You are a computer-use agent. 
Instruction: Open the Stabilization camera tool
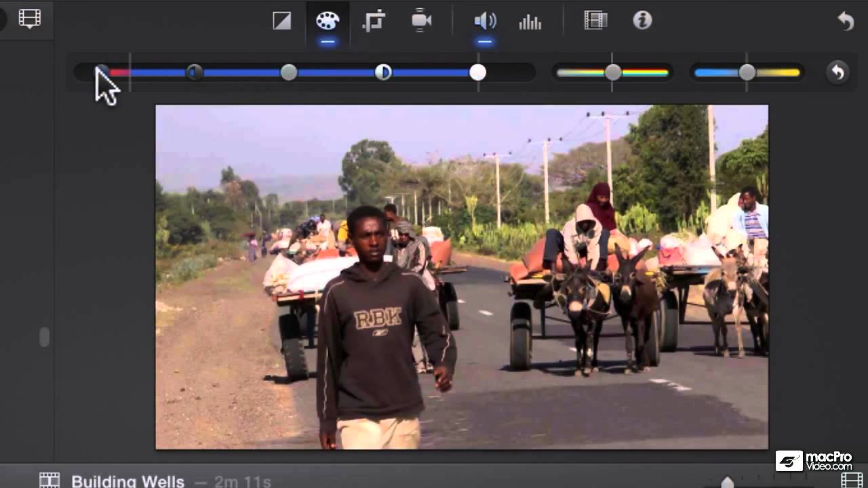point(421,20)
